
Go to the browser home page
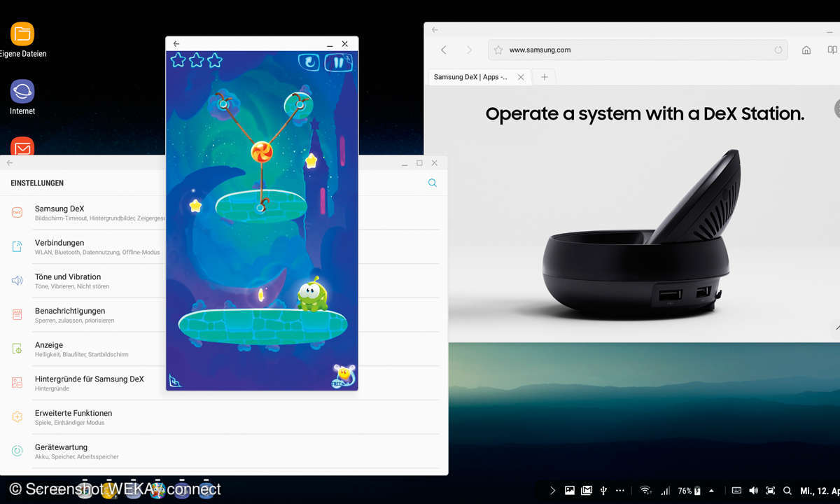pyautogui.click(x=806, y=50)
